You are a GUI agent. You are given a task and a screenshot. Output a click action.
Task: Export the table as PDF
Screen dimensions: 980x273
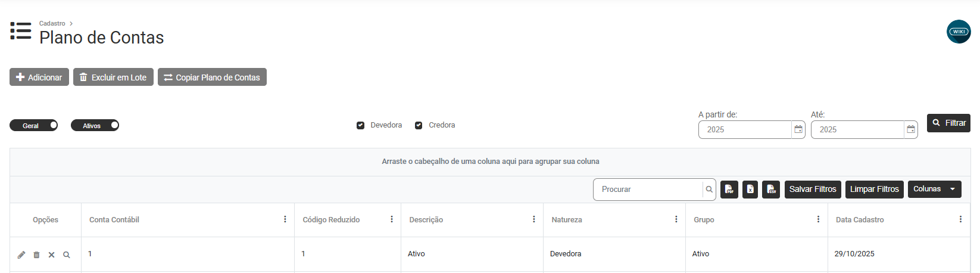[x=729, y=190]
